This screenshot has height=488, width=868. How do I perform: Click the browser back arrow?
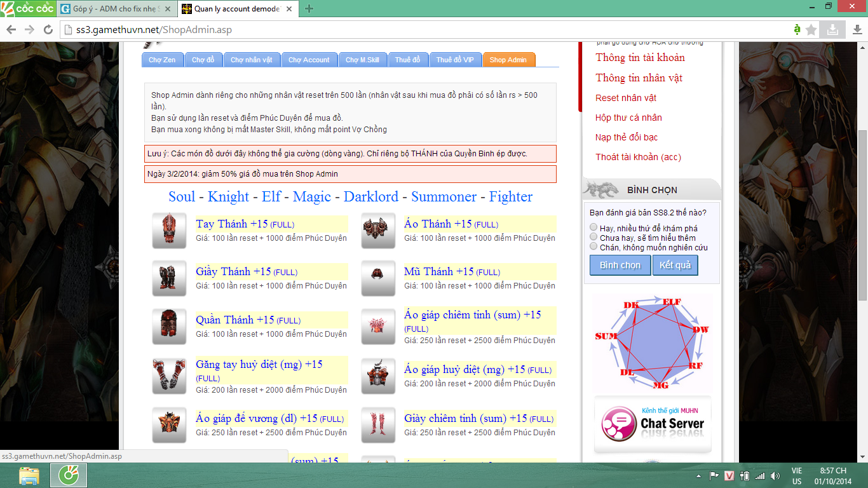[11, 29]
